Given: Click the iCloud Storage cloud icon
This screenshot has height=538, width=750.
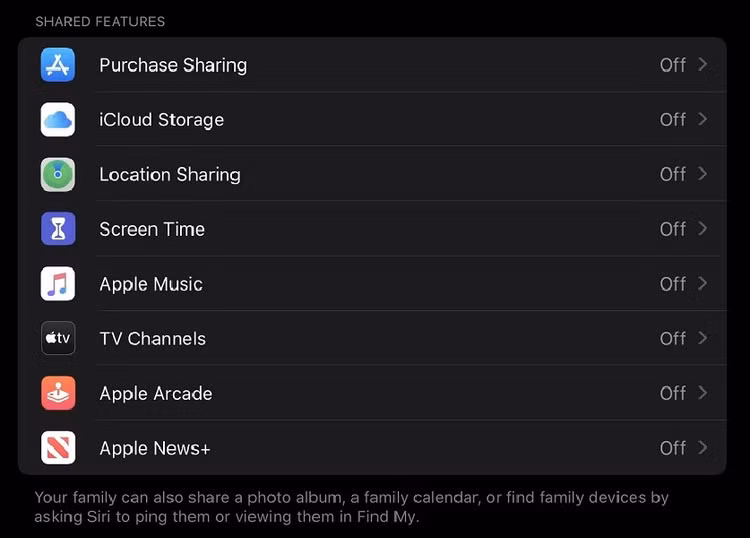Looking at the screenshot, I should pos(58,120).
